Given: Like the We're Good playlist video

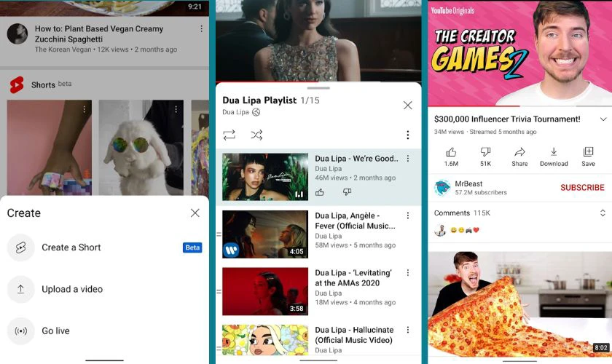Looking at the screenshot, I should coord(320,192).
